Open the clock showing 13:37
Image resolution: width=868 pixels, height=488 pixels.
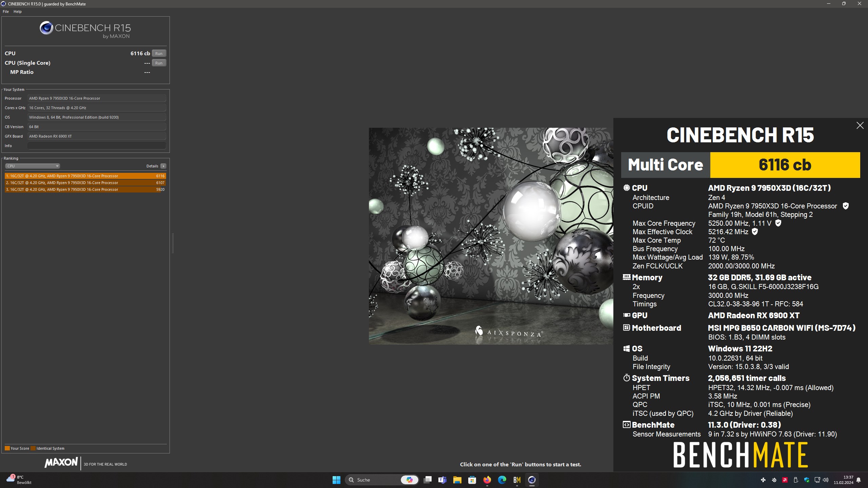[x=844, y=480]
